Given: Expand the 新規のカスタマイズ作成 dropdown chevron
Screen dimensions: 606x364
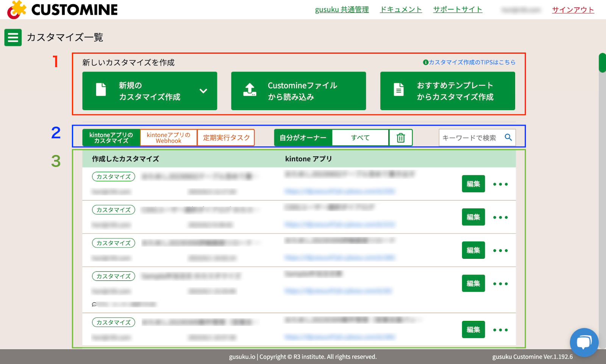Looking at the screenshot, I should (x=203, y=91).
